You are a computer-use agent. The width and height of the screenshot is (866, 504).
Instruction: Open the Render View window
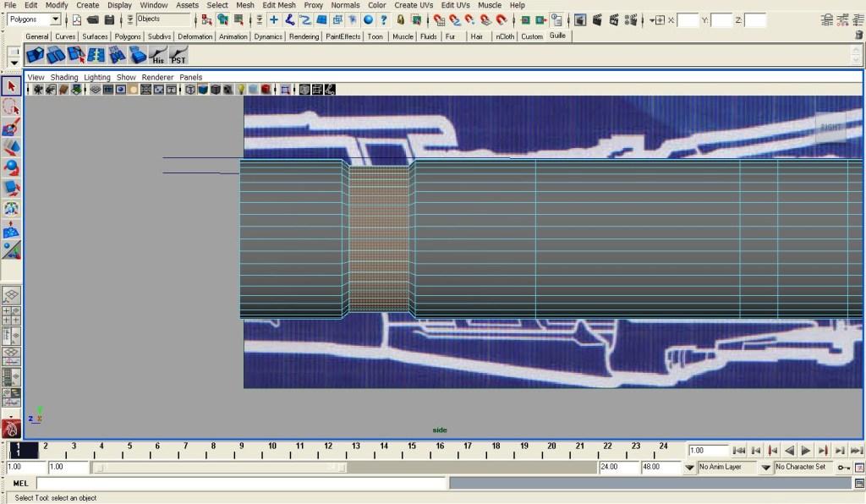tap(580, 20)
